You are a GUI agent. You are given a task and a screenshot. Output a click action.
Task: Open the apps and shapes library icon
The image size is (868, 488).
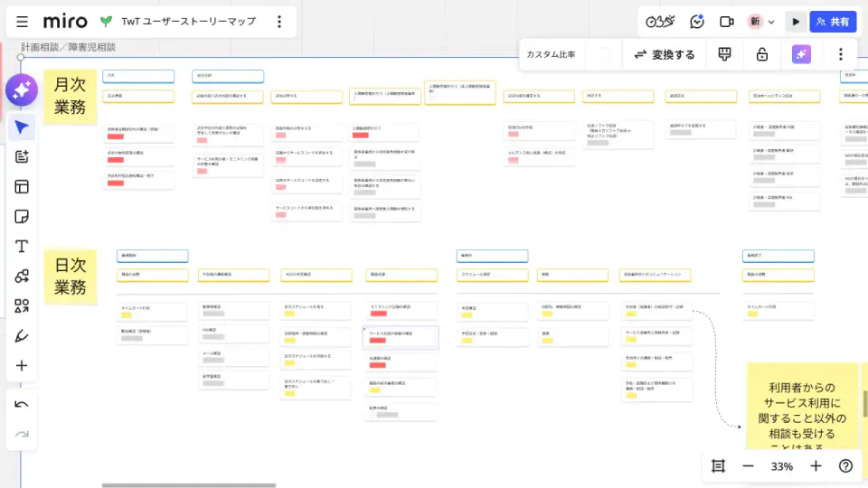(x=22, y=306)
